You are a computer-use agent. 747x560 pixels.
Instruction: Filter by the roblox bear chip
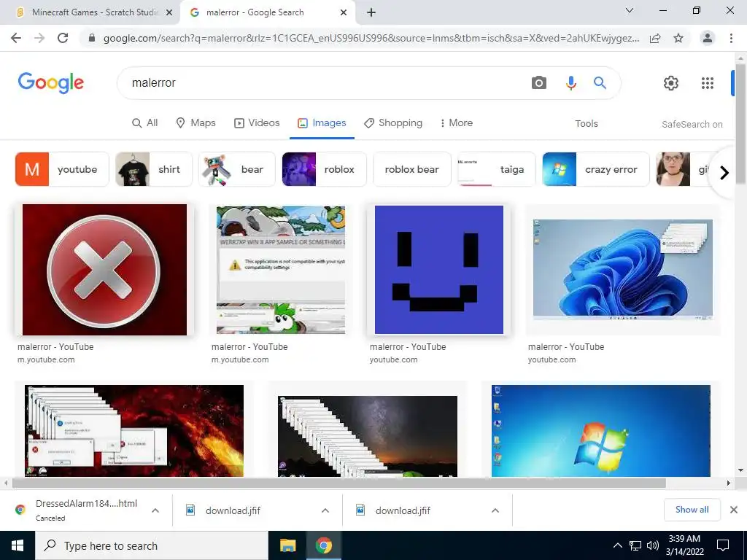(411, 169)
